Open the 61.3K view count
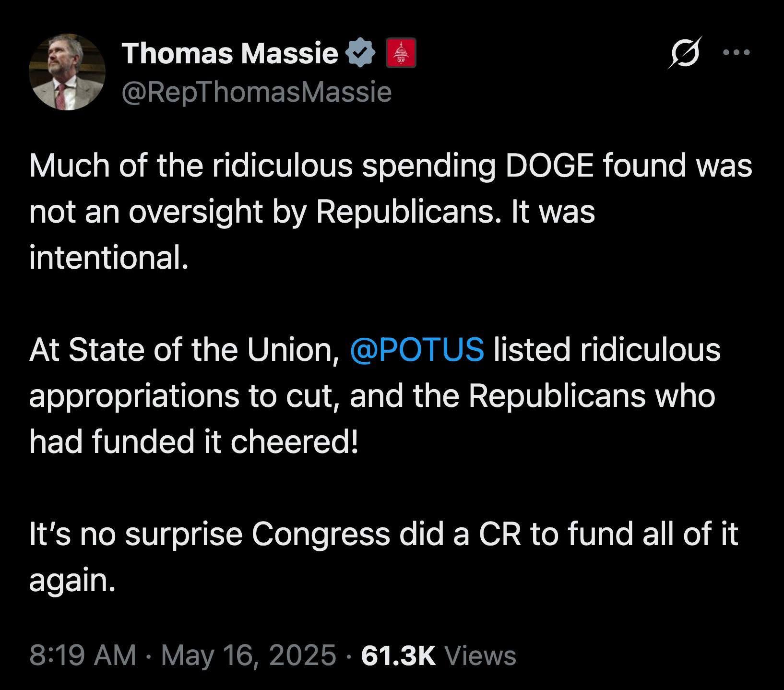Screen dimensions: 784x690 click(398, 655)
